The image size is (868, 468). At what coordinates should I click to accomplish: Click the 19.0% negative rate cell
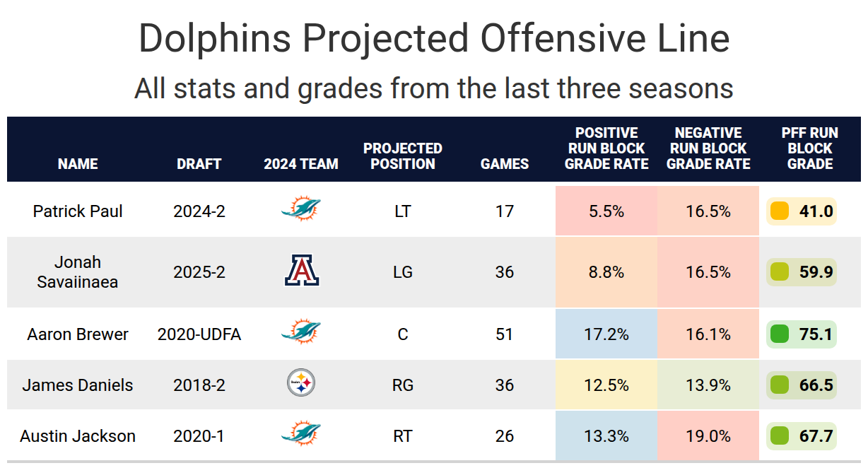point(708,436)
